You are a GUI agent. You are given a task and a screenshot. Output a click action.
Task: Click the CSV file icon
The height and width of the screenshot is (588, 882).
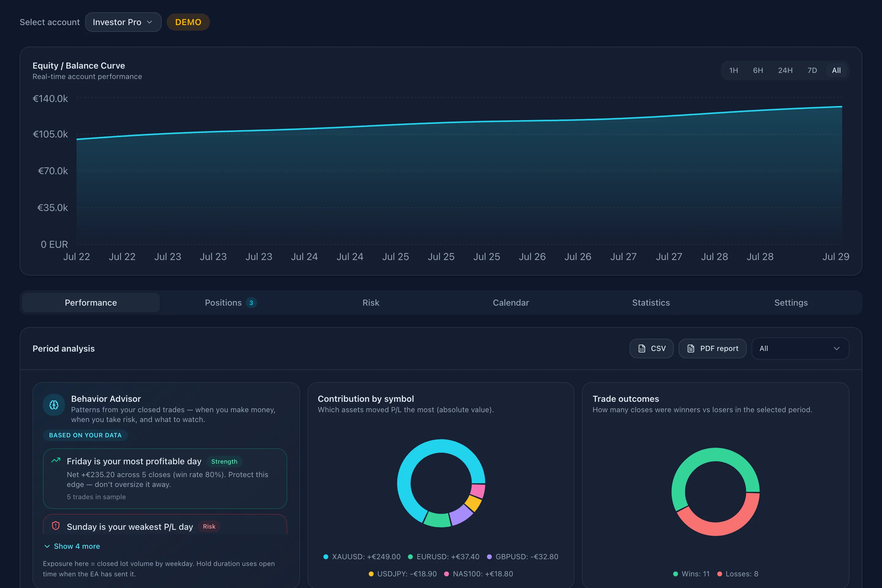coord(642,349)
